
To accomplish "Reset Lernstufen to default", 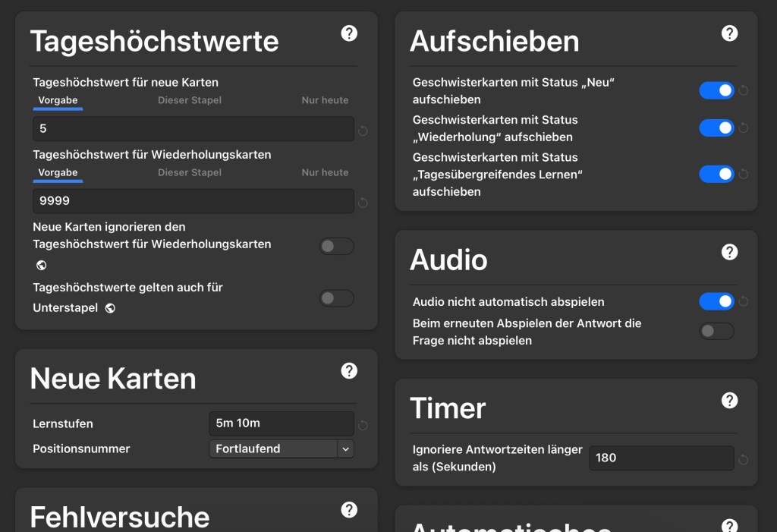I will tap(362, 423).
